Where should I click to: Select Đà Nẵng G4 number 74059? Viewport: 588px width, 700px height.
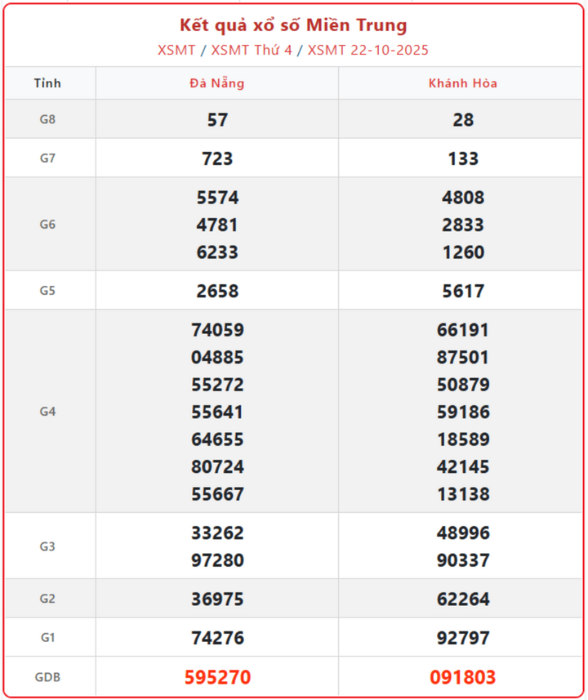[x=217, y=330]
